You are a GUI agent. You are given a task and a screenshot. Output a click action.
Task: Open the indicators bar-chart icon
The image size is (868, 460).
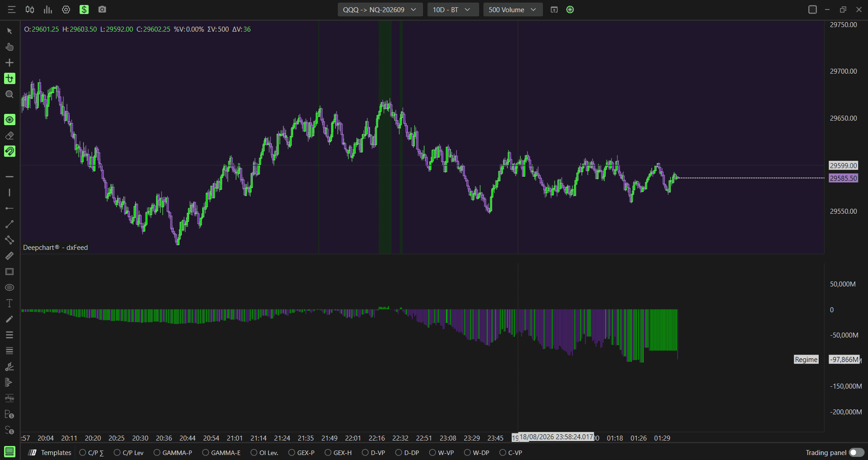tap(48, 9)
